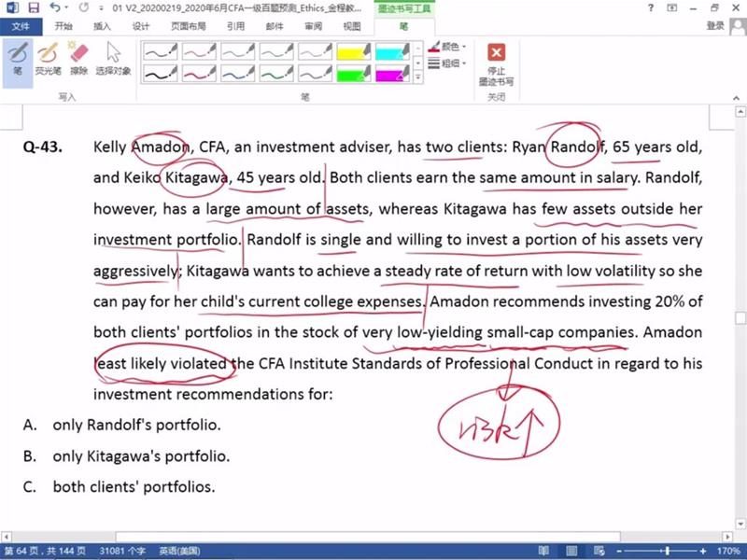Image resolution: width=747 pixels, height=560 pixels.
Task: Save document with quick access Save icon
Action: (x=33, y=7)
